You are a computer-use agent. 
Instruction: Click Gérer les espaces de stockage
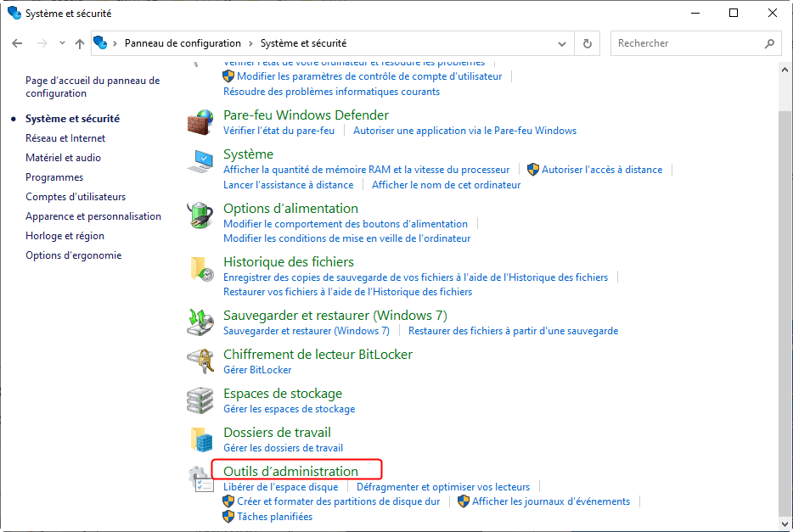point(290,409)
